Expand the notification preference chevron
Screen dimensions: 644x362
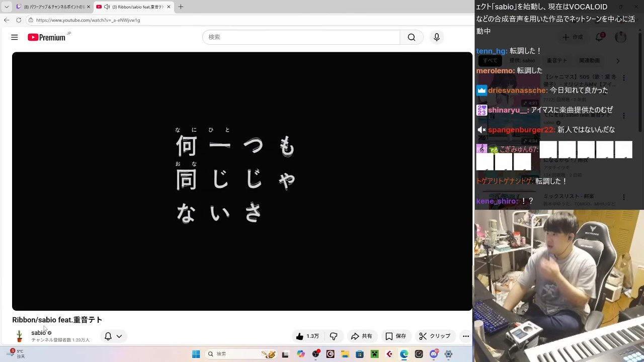click(119, 336)
